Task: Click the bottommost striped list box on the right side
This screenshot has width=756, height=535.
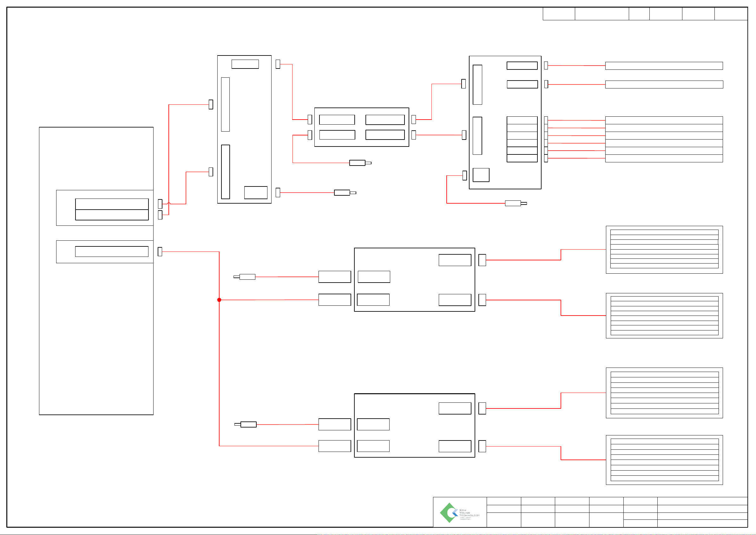Action: click(x=664, y=460)
